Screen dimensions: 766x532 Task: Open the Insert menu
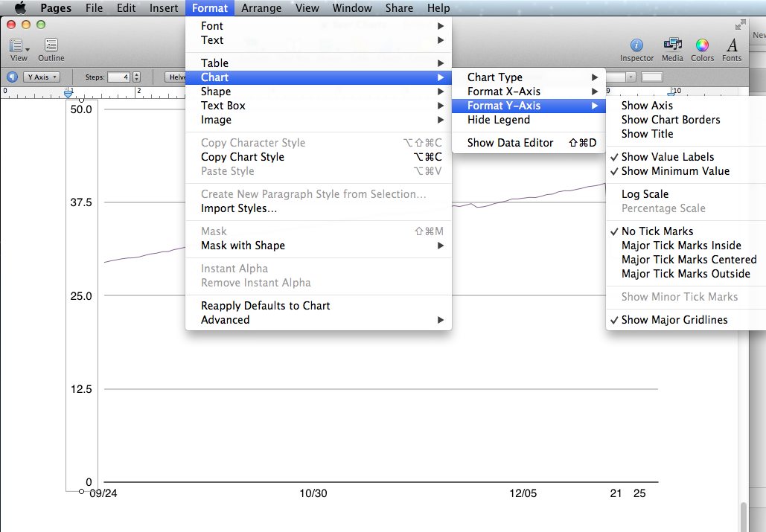[x=164, y=7]
